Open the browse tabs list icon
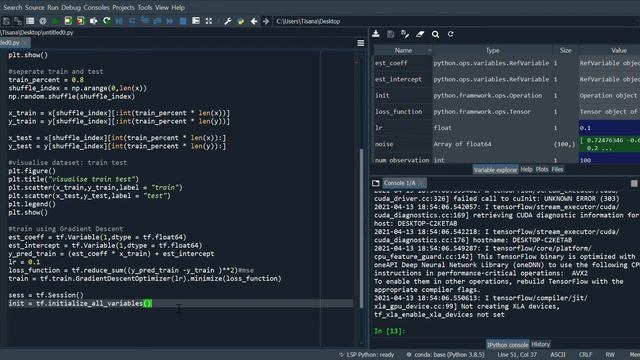 coord(30,21)
